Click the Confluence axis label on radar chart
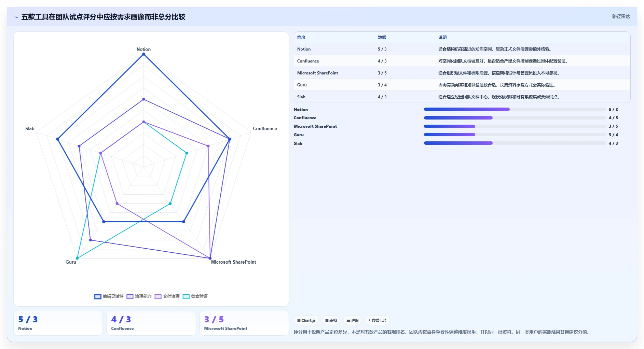Viewport: 644px width, 349px height. pos(265,128)
